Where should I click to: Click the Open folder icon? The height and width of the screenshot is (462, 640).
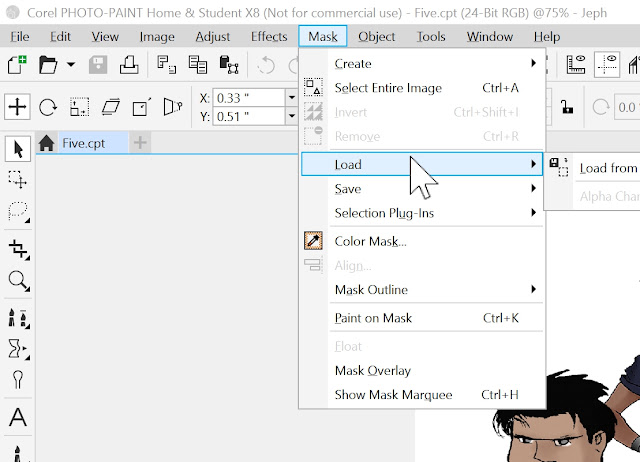(48, 65)
